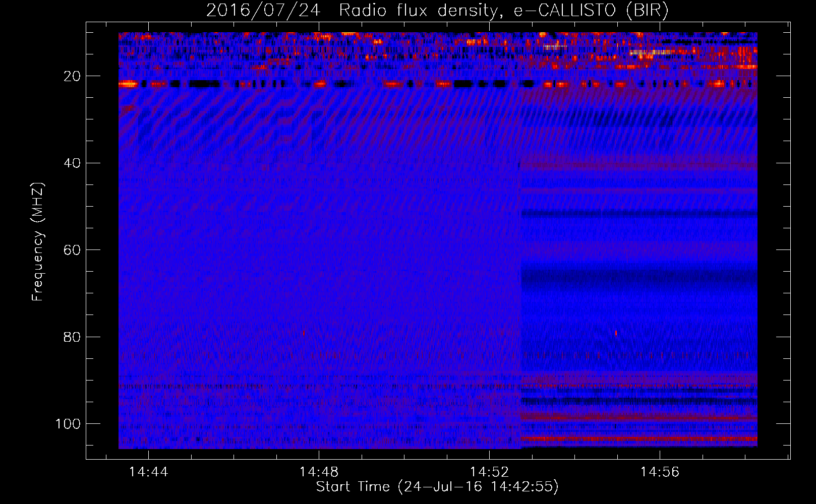
Task: Click the 40 frequency axis label
Action: tap(73, 163)
